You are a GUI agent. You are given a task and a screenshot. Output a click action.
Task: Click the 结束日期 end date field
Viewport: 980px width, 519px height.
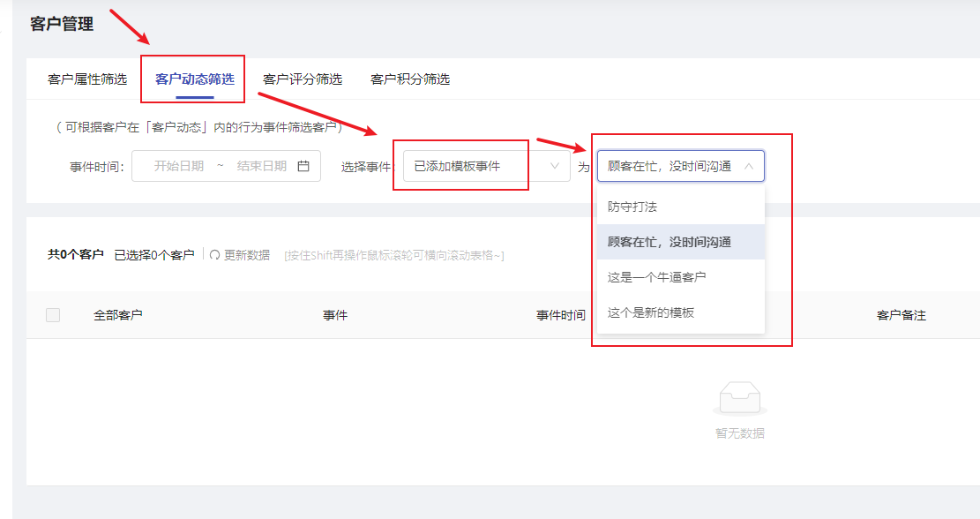click(x=262, y=166)
